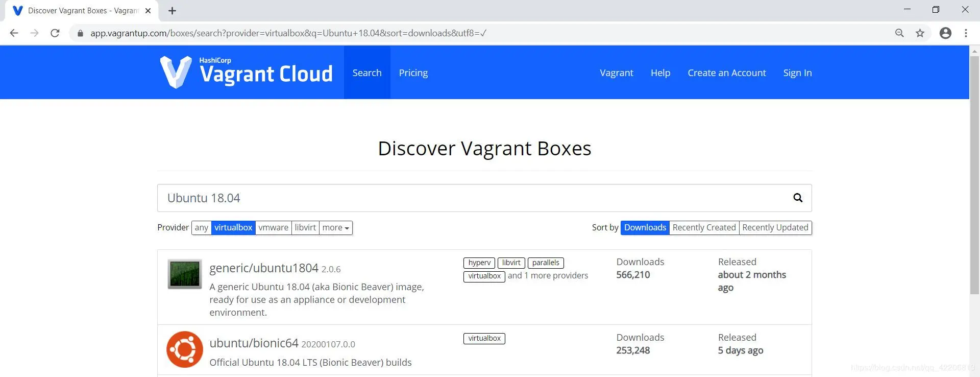Open the Search nav item
Image resolution: width=980 pixels, height=377 pixels.
point(367,73)
